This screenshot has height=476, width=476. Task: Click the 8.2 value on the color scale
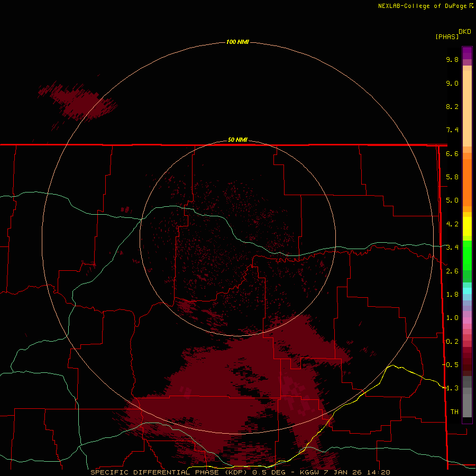(x=452, y=107)
